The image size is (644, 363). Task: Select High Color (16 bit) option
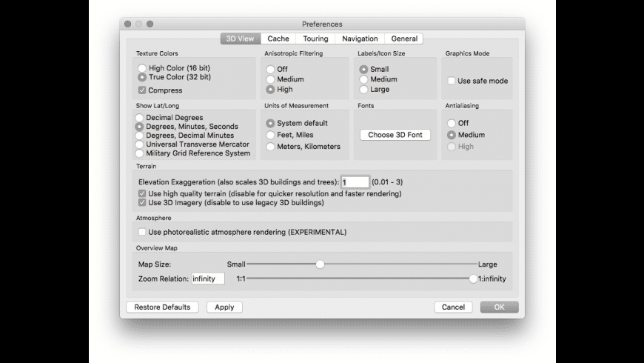coord(142,68)
